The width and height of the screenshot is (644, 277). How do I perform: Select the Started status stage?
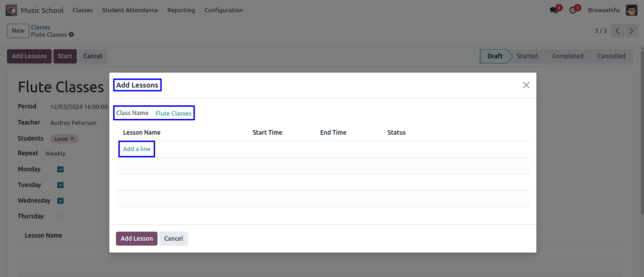[527, 56]
